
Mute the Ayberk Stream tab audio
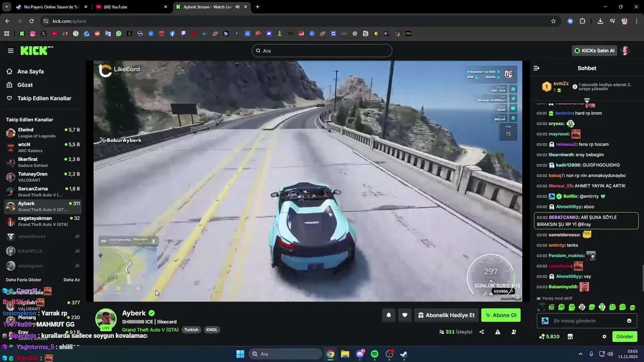pyautogui.click(x=237, y=7)
